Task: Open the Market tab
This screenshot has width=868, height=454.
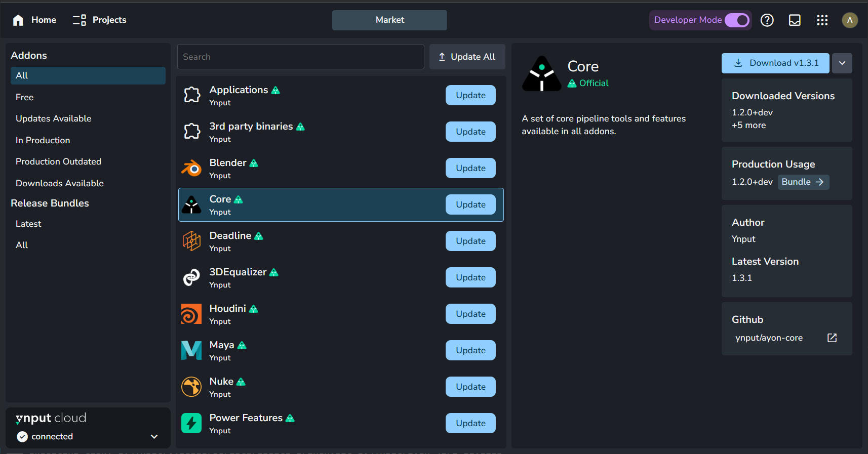Action: pos(389,20)
